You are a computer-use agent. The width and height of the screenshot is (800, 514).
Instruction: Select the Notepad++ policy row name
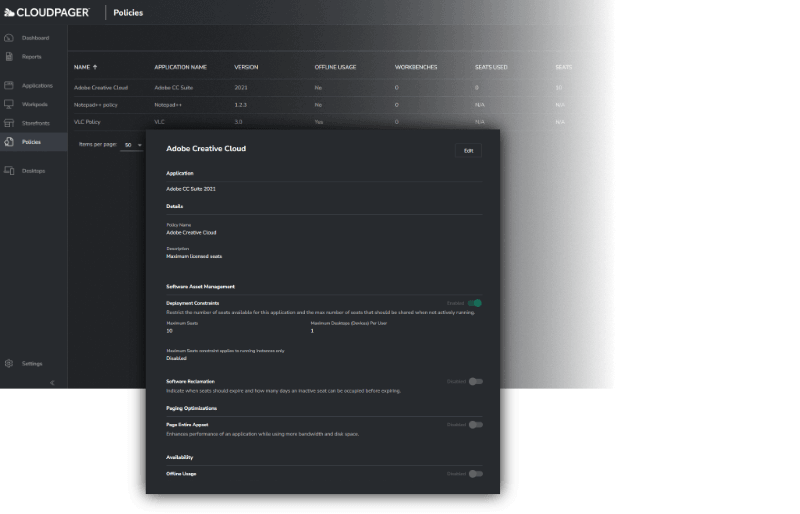(x=95, y=105)
